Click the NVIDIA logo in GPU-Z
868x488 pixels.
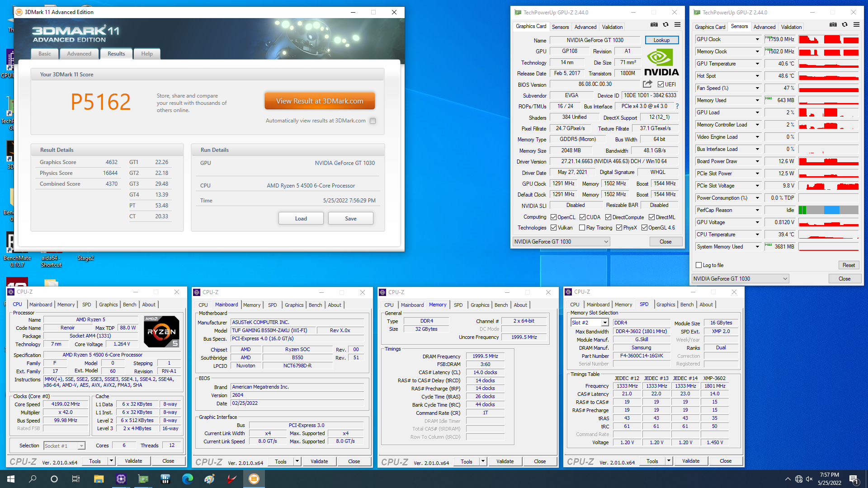661,63
